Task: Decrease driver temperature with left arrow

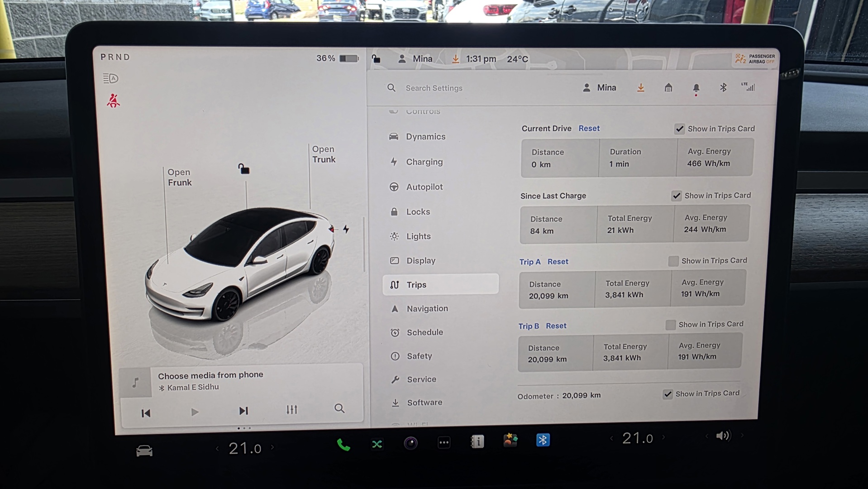Action: [x=217, y=449]
